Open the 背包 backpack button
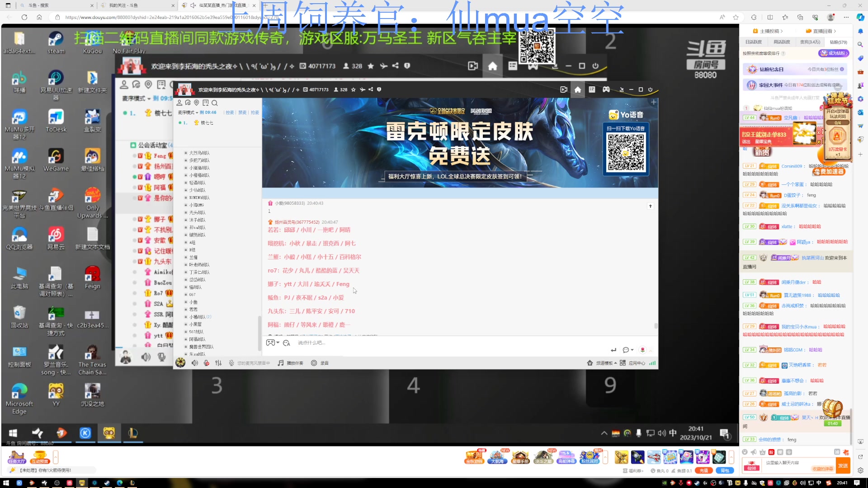Image resolution: width=868 pixels, height=488 pixels. coord(725,471)
